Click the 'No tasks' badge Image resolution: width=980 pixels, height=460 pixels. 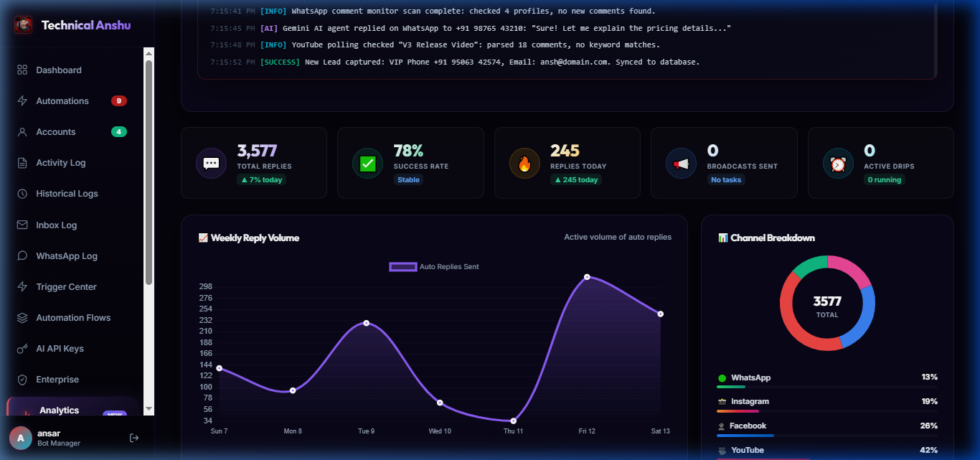(726, 180)
